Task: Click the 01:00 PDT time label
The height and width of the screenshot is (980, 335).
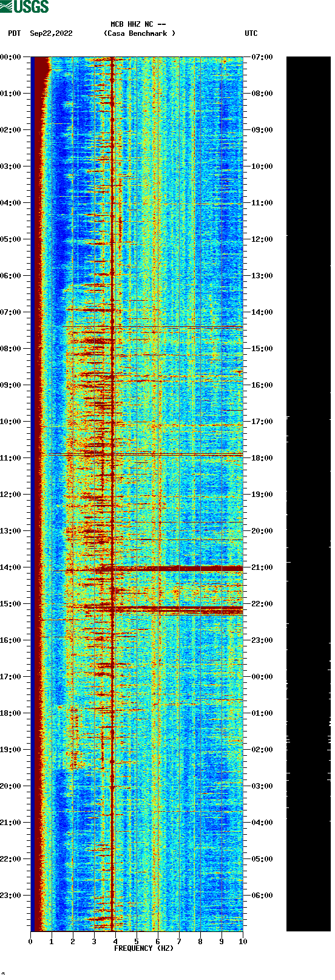Action: pos(11,94)
